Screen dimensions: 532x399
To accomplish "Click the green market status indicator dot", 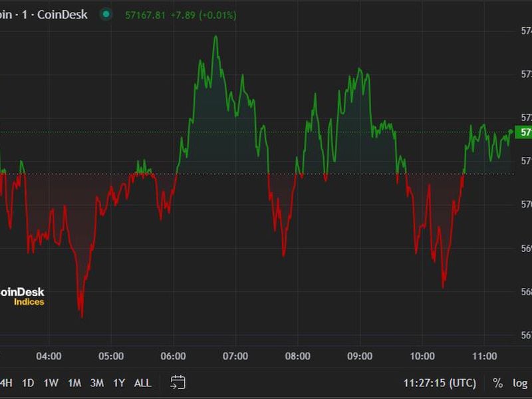I will [106, 15].
